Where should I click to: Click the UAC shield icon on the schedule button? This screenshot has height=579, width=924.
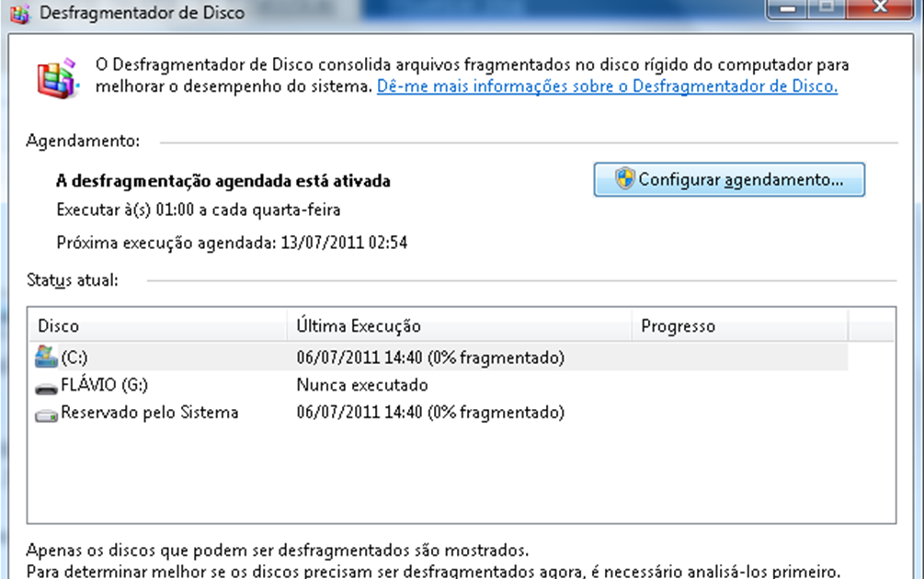point(624,179)
